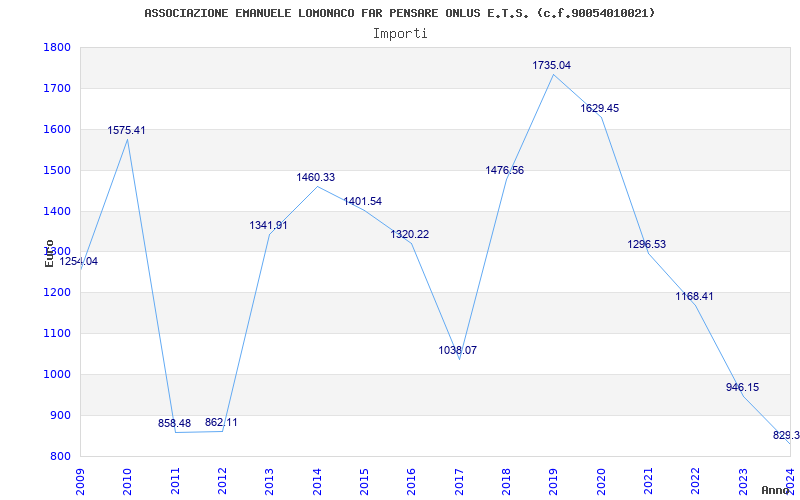Click the chart title ASSOCIAZIONE EMANUELE LOMONACO
The height and width of the screenshot is (500, 800).
point(399,13)
